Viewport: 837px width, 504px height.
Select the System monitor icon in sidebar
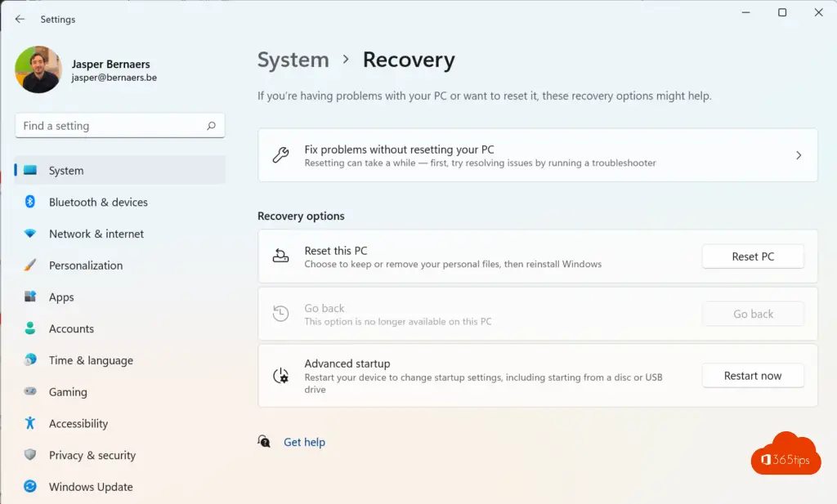pos(30,170)
